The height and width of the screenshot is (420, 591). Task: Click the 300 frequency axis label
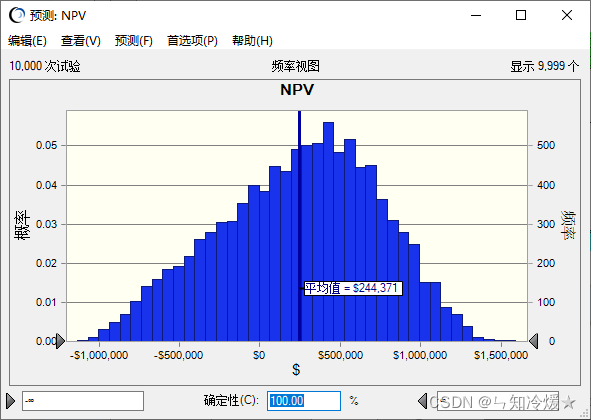[546, 224]
